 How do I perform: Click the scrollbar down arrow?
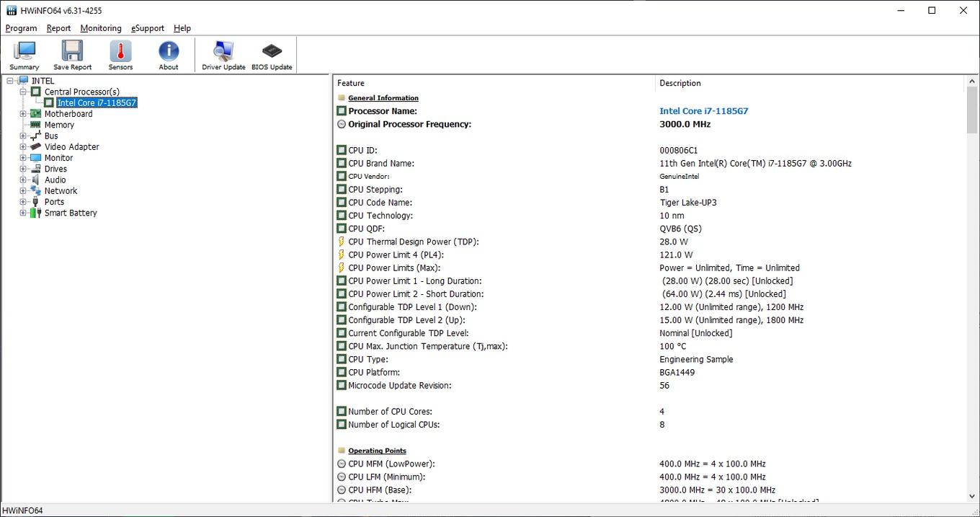click(972, 496)
